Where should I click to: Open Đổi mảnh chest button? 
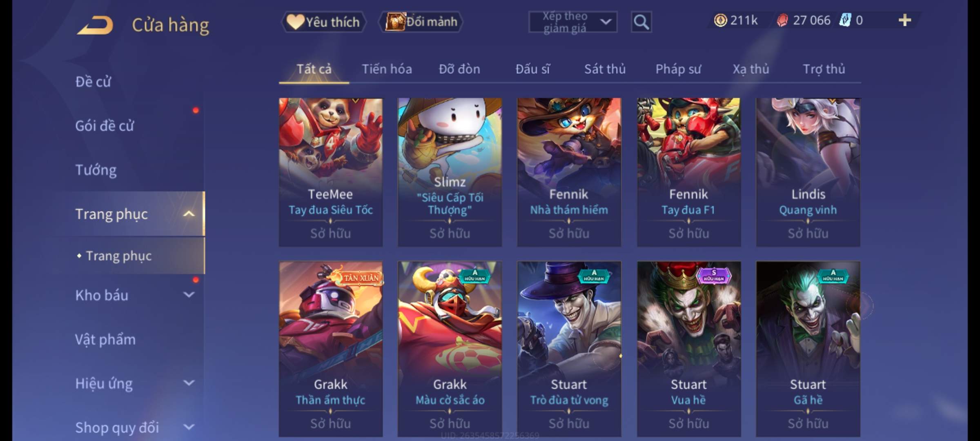421,22
